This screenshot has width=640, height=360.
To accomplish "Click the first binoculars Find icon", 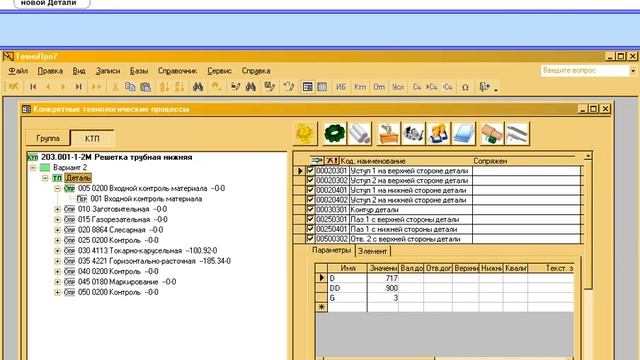I will click(x=198, y=87).
